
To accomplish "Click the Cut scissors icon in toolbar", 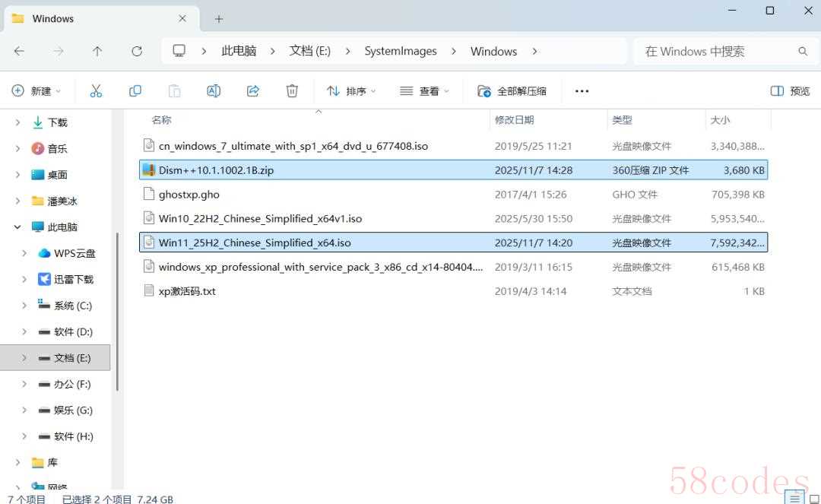I will (96, 91).
